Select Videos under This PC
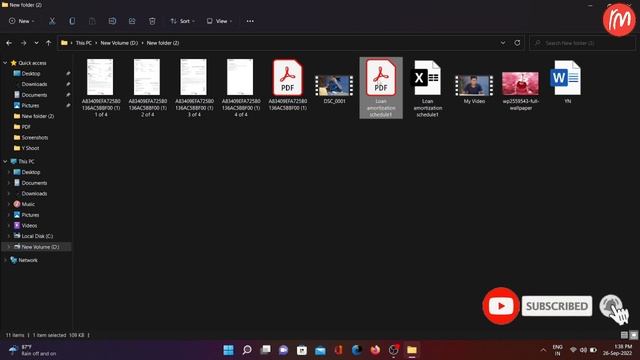 [x=29, y=225]
